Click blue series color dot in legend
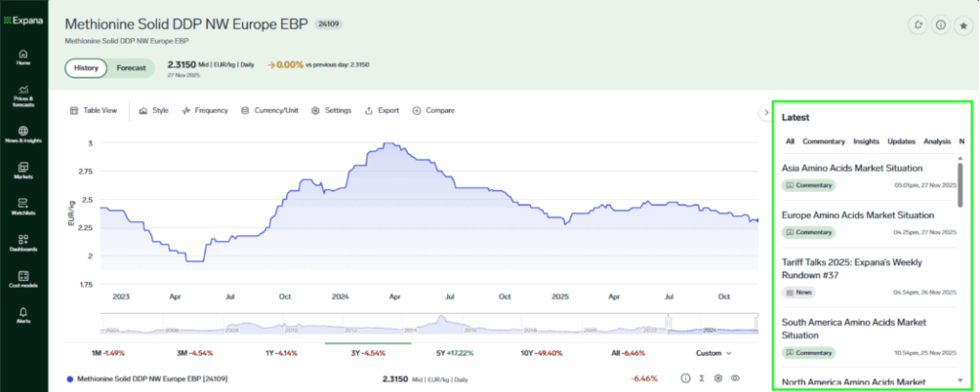This screenshot has width=980, height=392. 69,379
